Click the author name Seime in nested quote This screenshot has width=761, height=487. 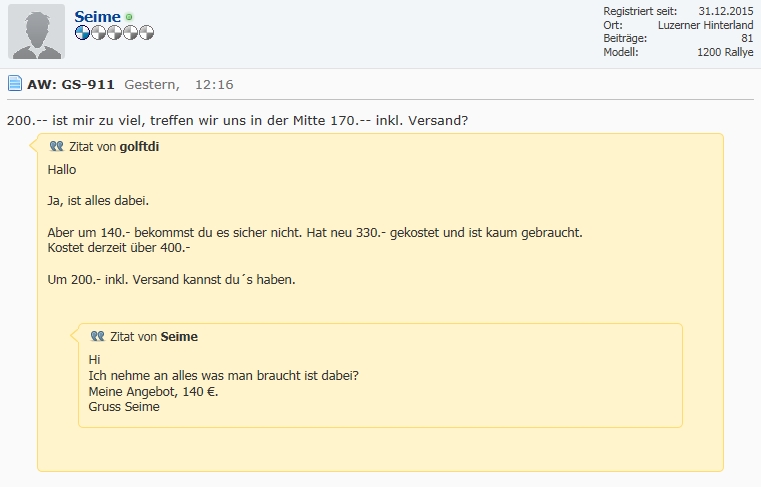(x=179, y=337)
